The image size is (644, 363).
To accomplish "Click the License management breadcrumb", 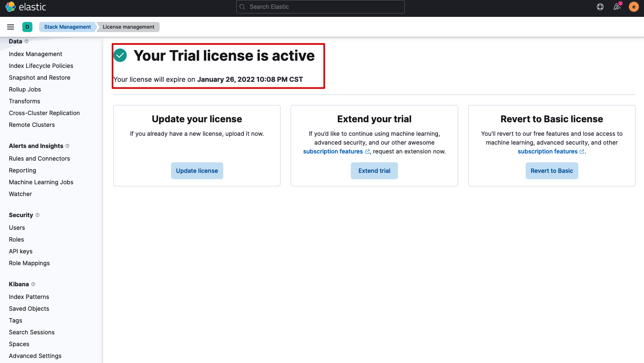I will pyautogui.click(x=128, y=27).
